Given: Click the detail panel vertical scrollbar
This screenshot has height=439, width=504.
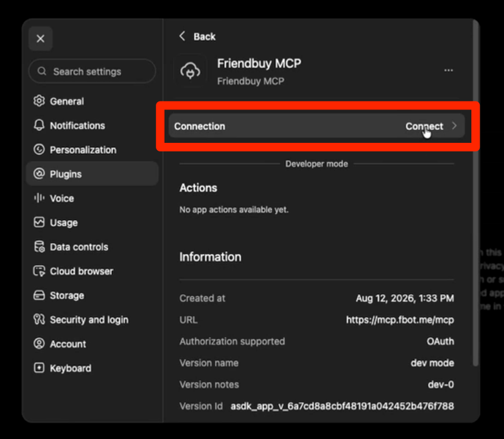Looking at the screenshot, I should 475,193.
